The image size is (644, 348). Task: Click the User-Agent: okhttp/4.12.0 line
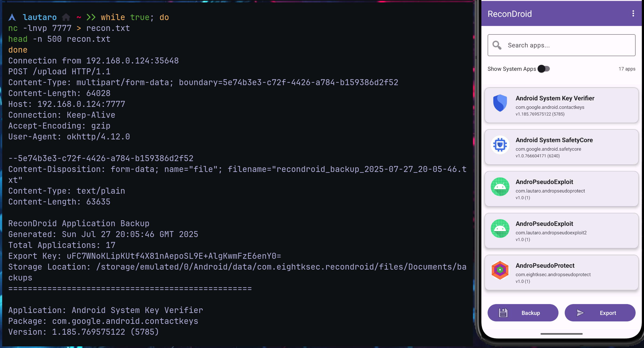point(69,137)
